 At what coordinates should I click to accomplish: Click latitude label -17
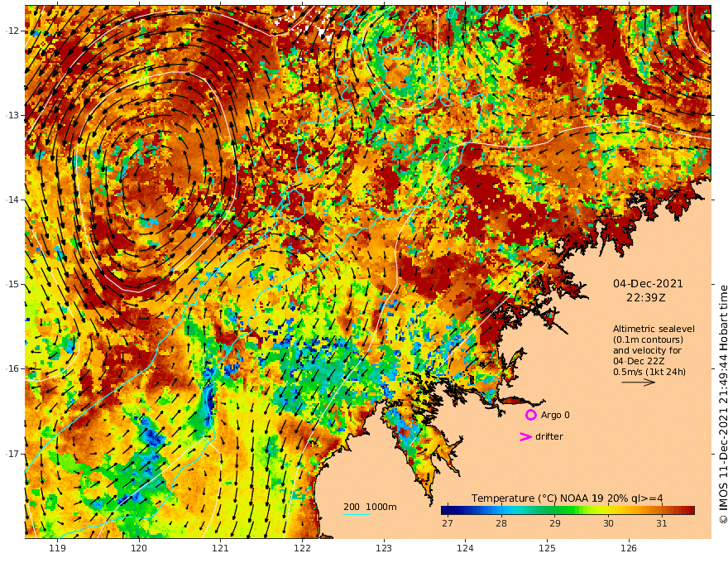12,454
